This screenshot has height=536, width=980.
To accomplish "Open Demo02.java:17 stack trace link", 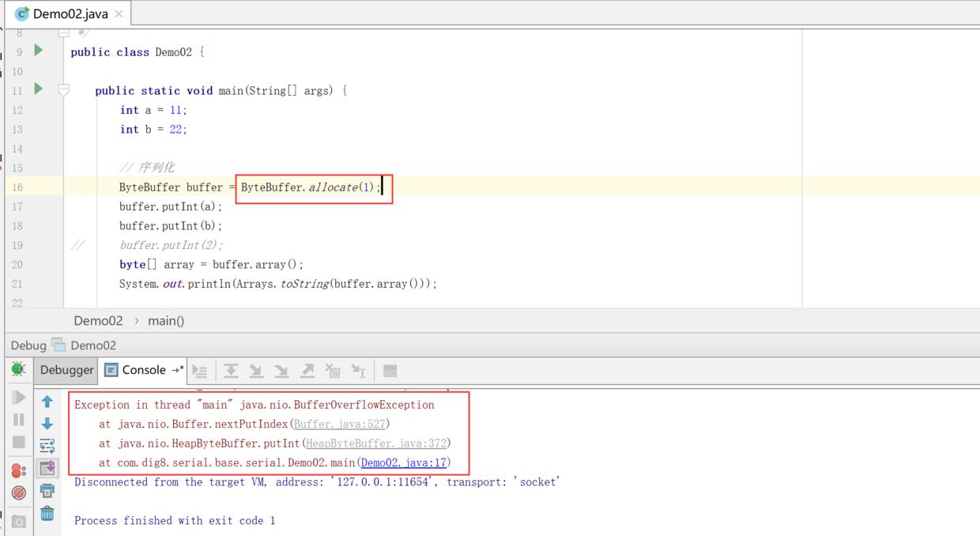I will point(403,462).
